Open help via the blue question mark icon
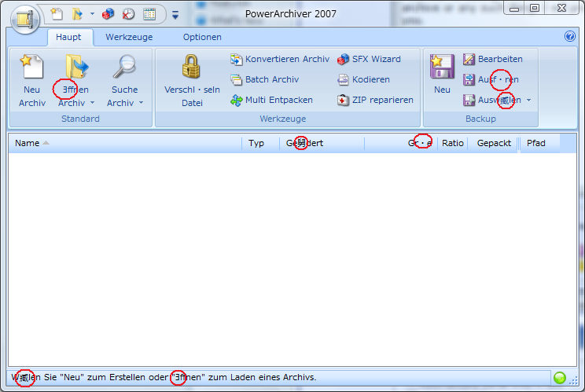 570,36
